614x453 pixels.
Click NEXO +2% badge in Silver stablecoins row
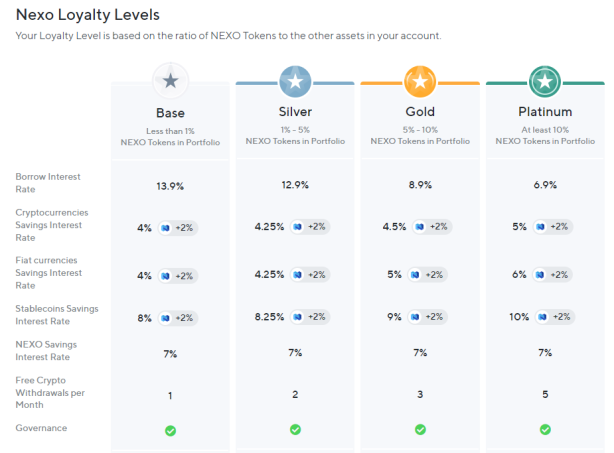[x=310, y=317]
